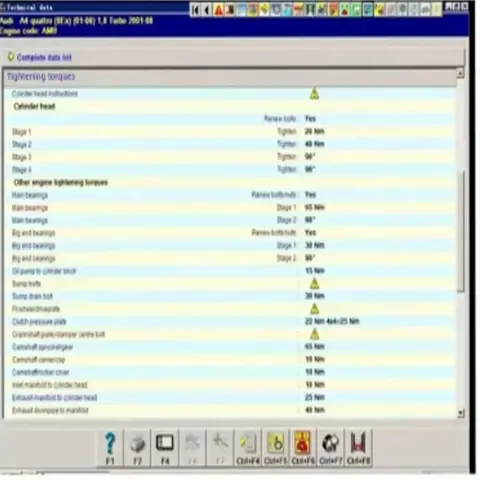
Task: Click the Other engine tightening torques heading
Action: point(61,182)
